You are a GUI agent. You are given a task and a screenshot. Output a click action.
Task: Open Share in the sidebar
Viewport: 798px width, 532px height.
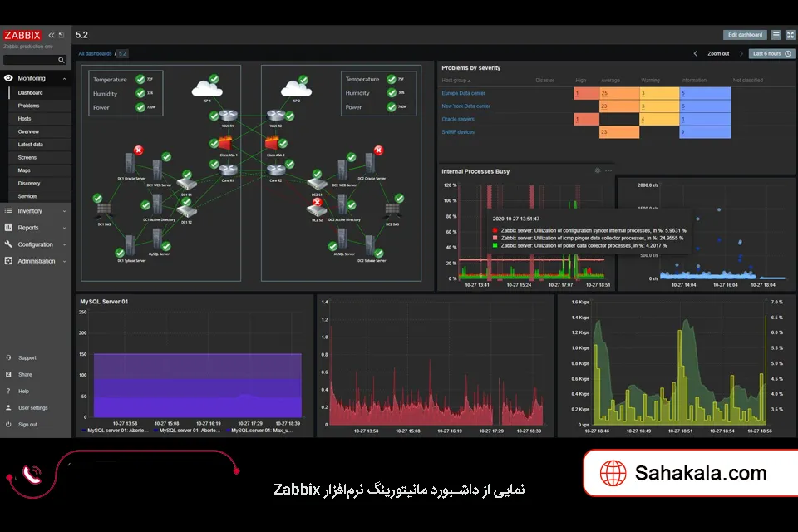(25, 375)
